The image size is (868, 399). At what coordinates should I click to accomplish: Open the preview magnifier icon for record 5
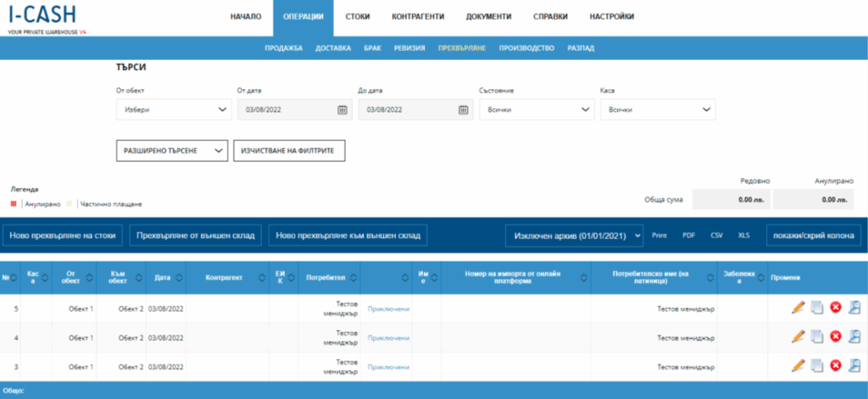(x=854, y=308)
